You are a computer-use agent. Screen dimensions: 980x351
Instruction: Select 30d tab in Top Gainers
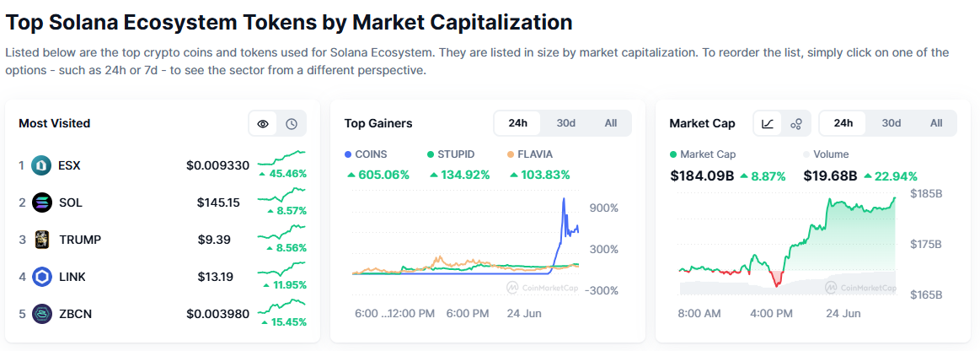tap(565, 123)
